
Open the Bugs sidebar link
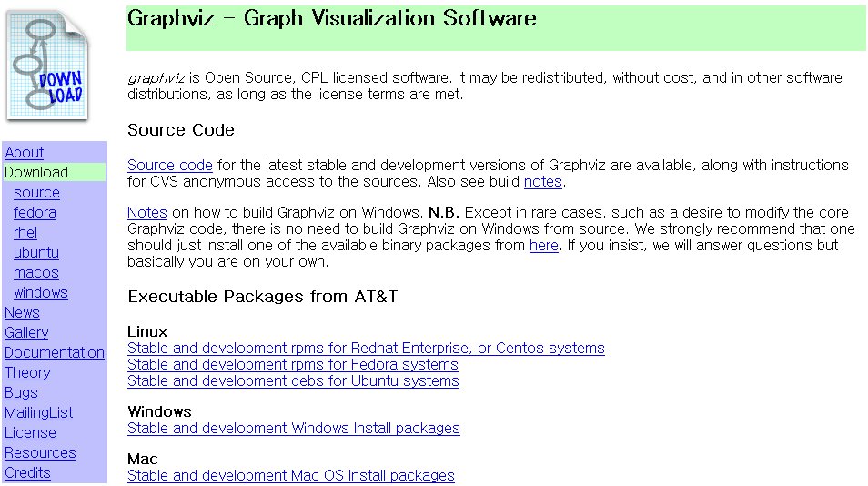(x=21, y=392)
